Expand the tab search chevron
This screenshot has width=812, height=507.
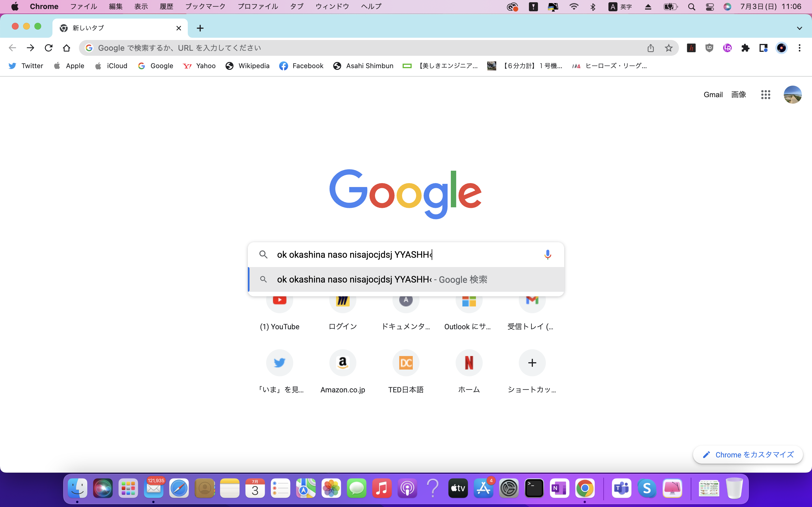[799, 28]
